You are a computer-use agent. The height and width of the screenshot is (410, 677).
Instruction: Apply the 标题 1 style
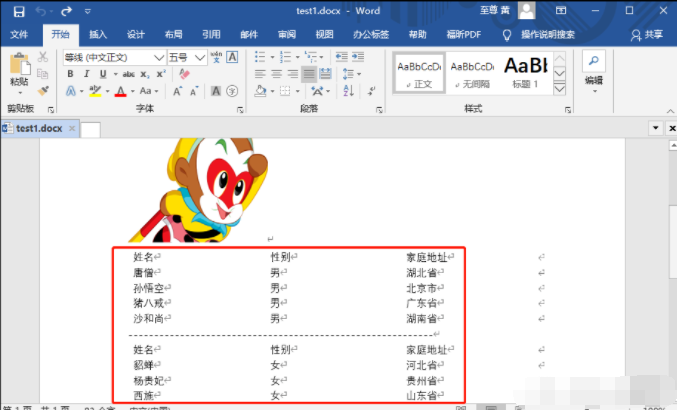(x=526, y=73)
